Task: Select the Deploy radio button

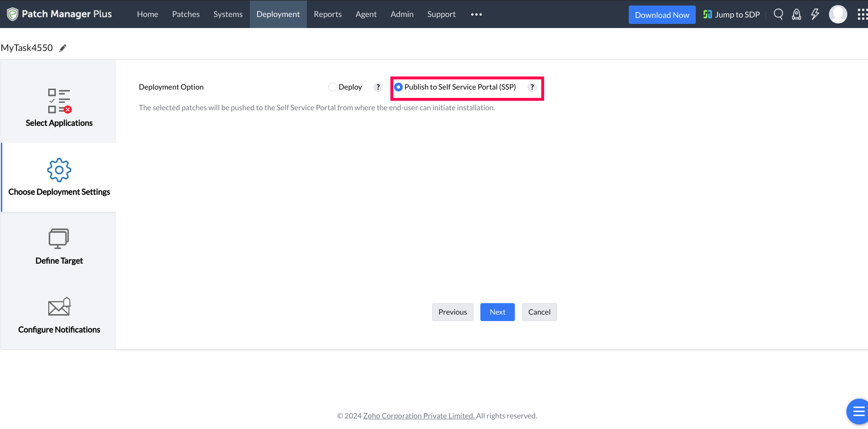Action: pyautogui.click(x=333, y=87)
